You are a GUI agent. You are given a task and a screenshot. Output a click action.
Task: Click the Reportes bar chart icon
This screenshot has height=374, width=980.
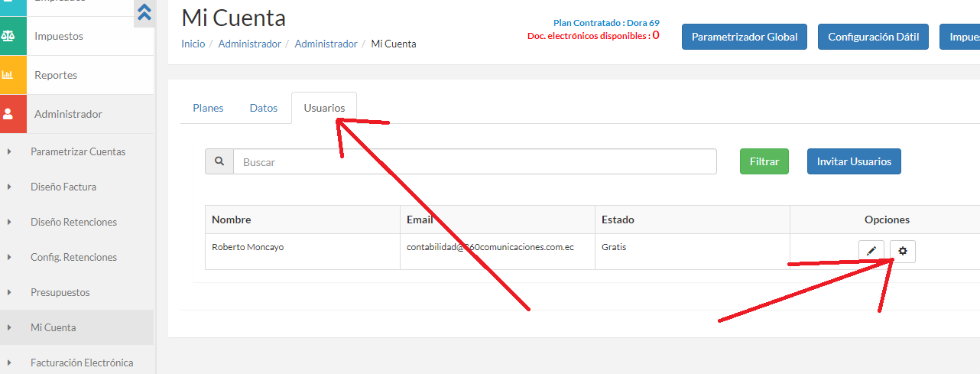[8, 75]
